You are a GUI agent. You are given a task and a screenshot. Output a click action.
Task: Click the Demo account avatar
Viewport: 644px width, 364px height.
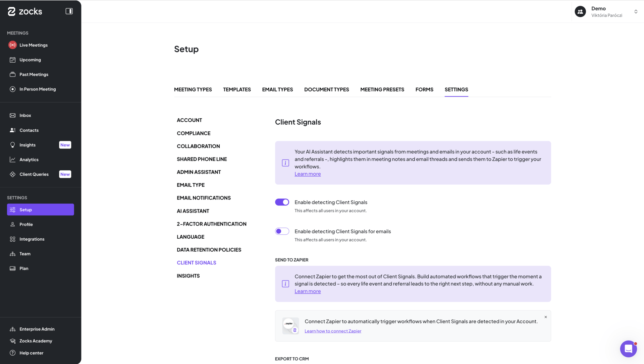tap(580, 11)
